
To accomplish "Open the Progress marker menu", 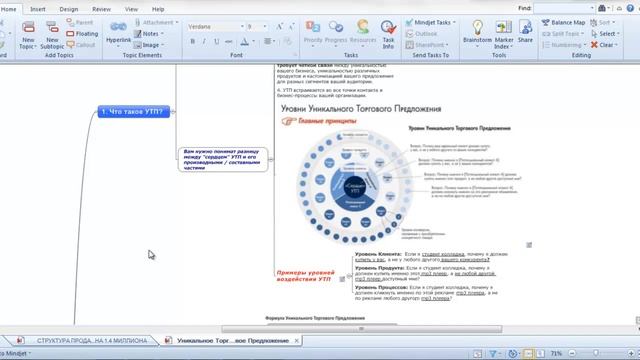I will pyautogui.click(x=336, y=33).
